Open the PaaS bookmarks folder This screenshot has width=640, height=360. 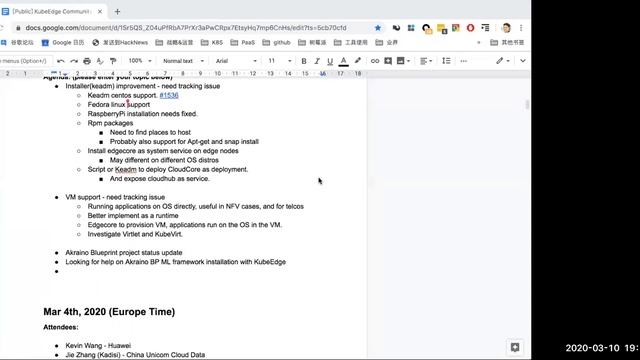point(243,42)
